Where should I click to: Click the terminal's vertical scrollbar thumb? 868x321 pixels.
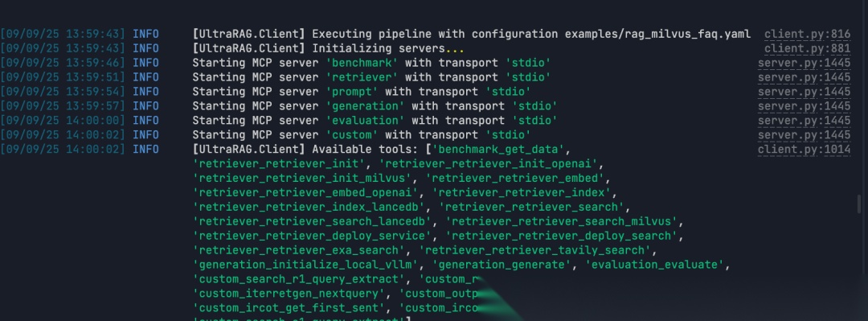point(859,204)
